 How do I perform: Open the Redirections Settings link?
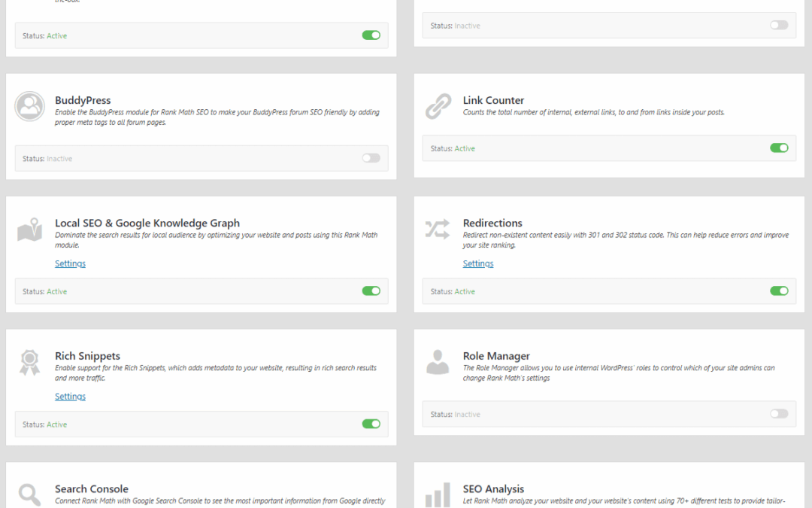(478, 263)
